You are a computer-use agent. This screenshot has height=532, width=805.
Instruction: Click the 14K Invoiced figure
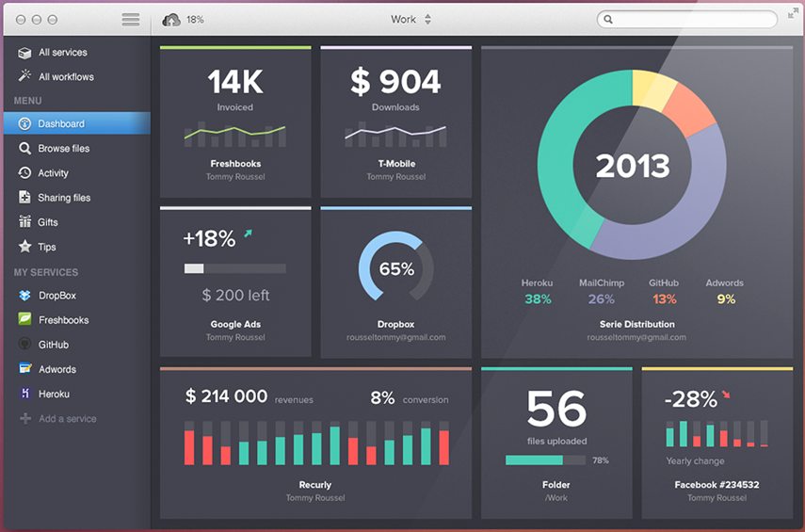point(235,82)
